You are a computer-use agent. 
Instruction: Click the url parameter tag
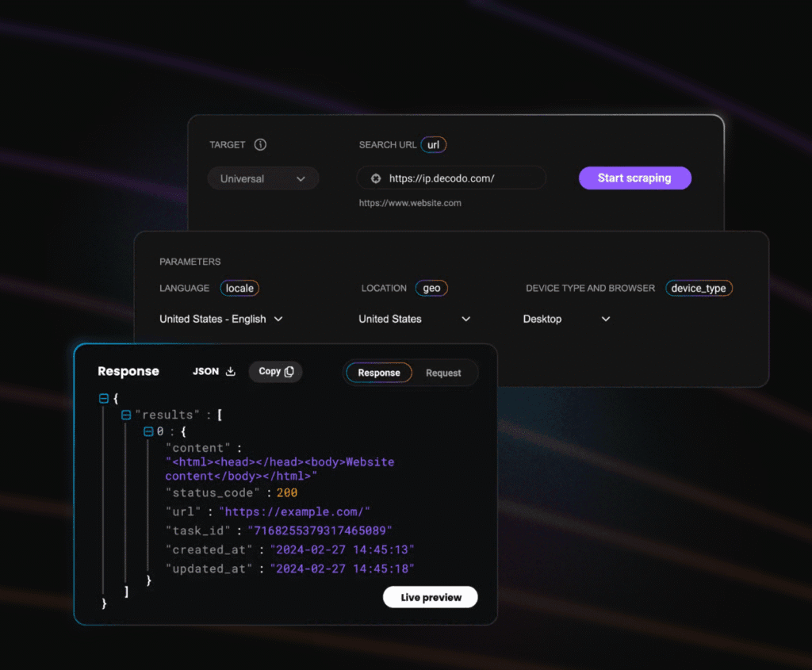pyautogui.click(x=434, y=145)
